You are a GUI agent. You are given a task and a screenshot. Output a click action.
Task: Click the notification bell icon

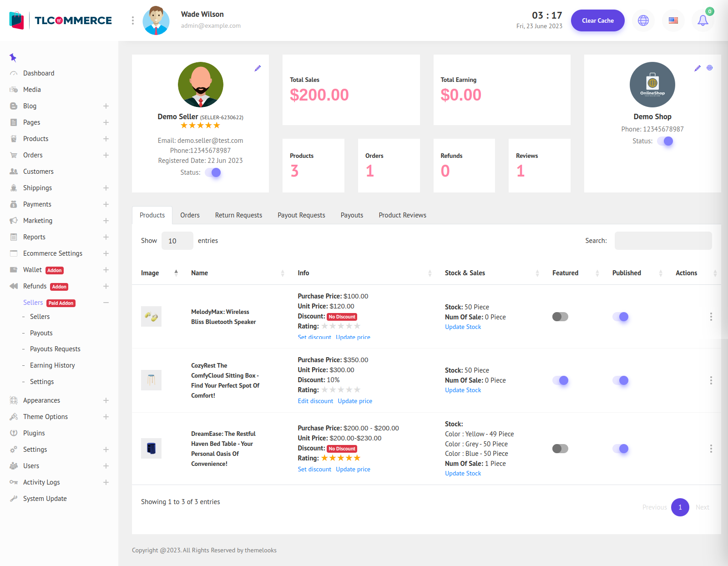click(703, 20)
